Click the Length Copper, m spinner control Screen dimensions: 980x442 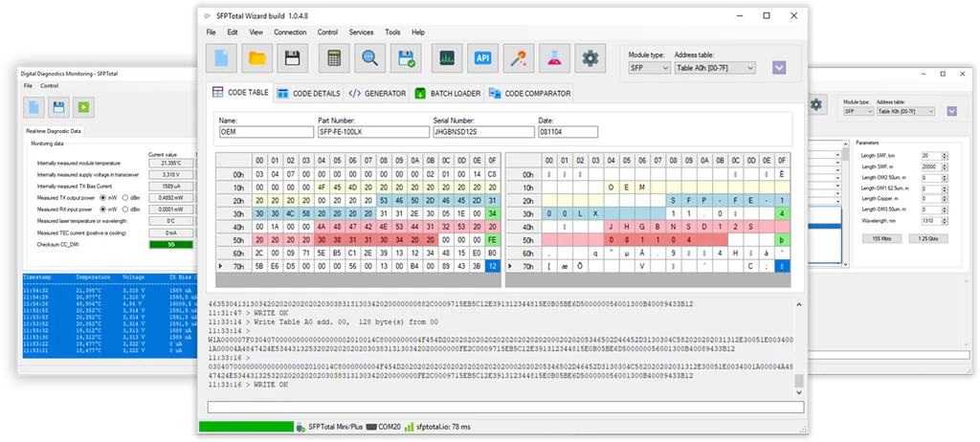pos(945,198)
